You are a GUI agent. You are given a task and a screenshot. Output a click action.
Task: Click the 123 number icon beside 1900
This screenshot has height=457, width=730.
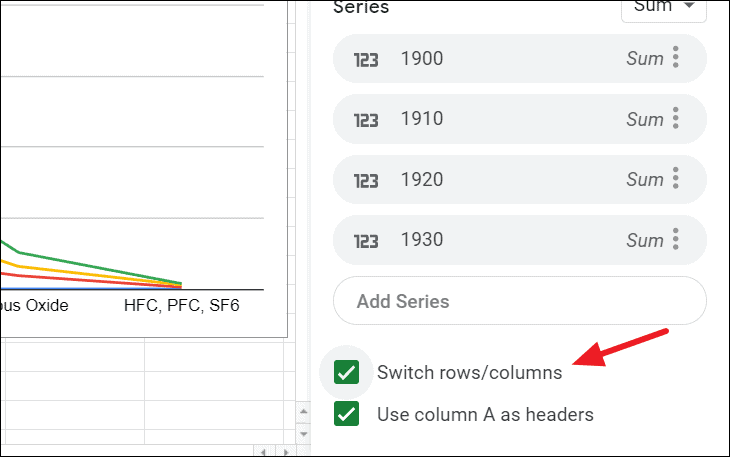click(x=366, y=60)
